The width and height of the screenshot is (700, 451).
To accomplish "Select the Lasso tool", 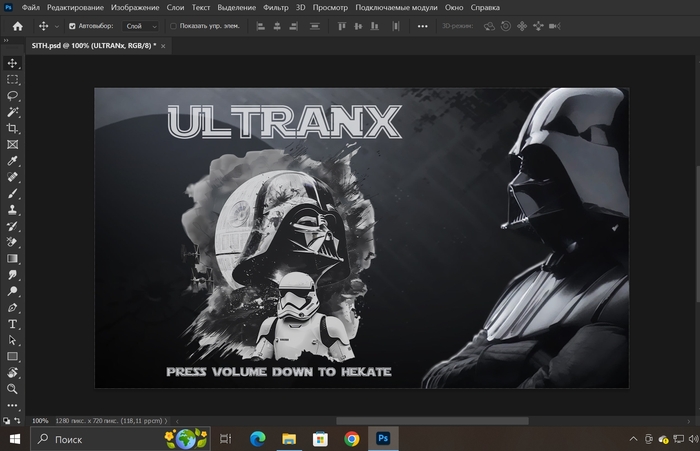I will pyautogui.click(x=13, y=96).
